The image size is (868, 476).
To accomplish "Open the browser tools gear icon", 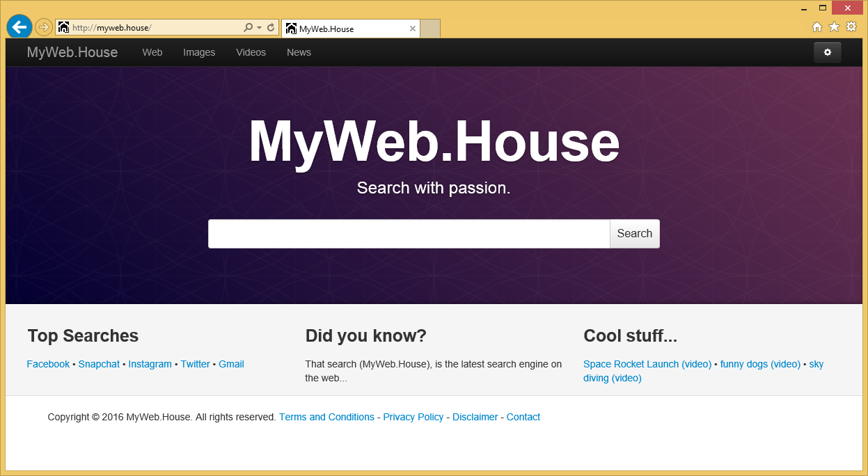I will [851, 26].
